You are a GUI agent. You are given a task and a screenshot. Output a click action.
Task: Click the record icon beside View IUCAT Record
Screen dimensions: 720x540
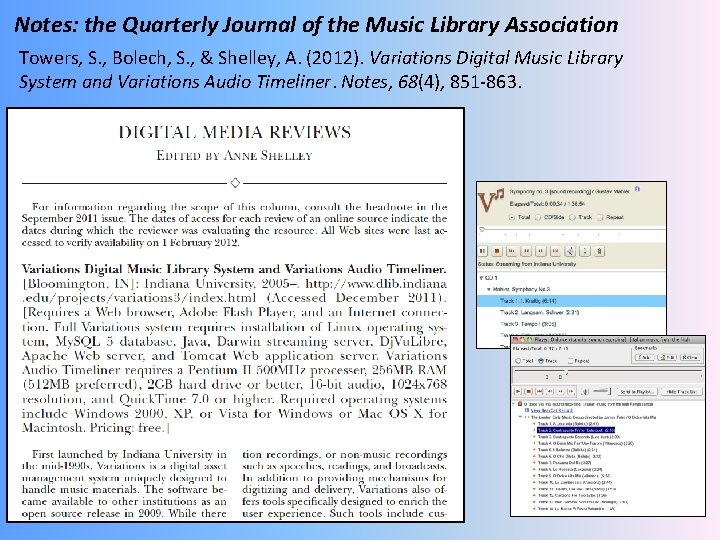coord(527,410)
